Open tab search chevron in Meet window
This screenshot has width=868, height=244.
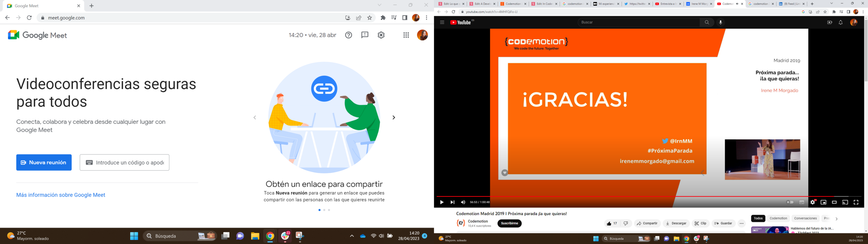(x=379, y=5)
